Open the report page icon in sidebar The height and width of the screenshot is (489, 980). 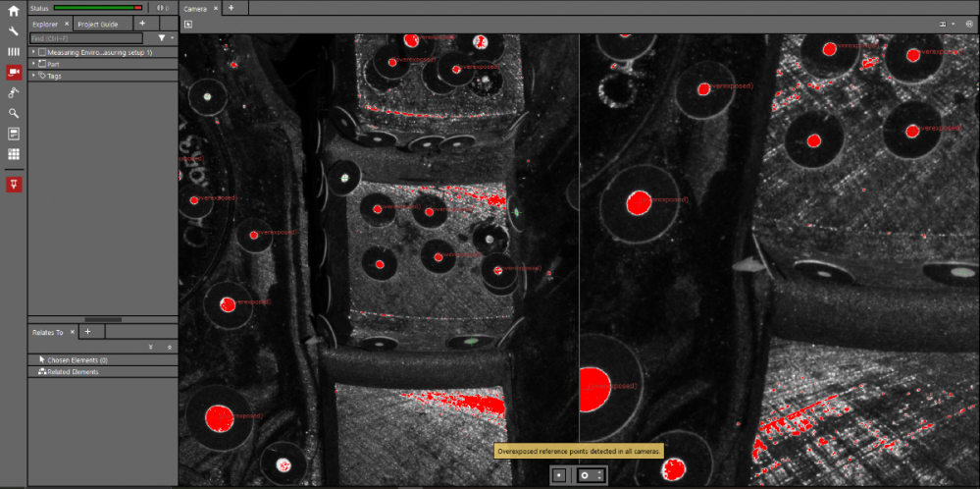coord(14,134)
